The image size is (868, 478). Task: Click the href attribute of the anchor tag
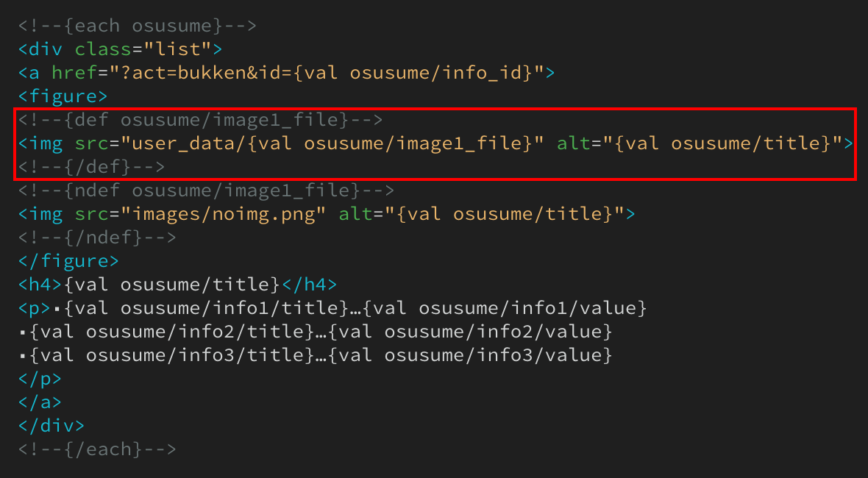[x=74, y=73]
